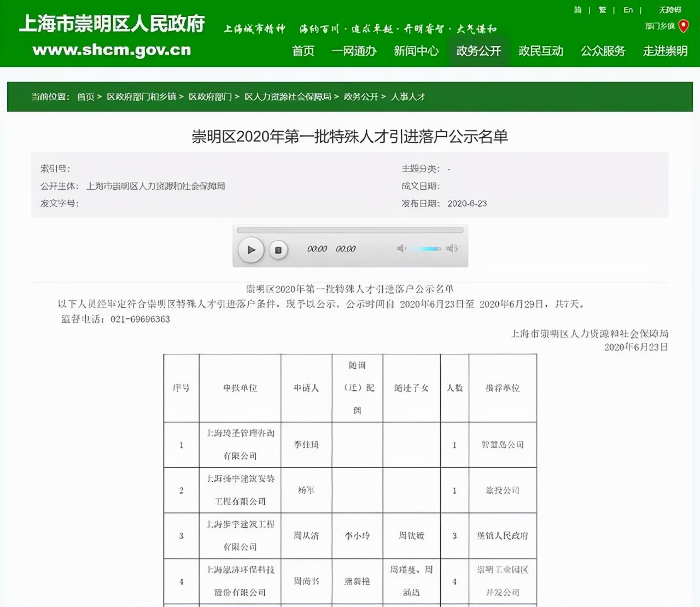The height and width of the screenshot is (607, 700).
Task: Click the max volume speaker icon
Action: [x=451, y=248]
